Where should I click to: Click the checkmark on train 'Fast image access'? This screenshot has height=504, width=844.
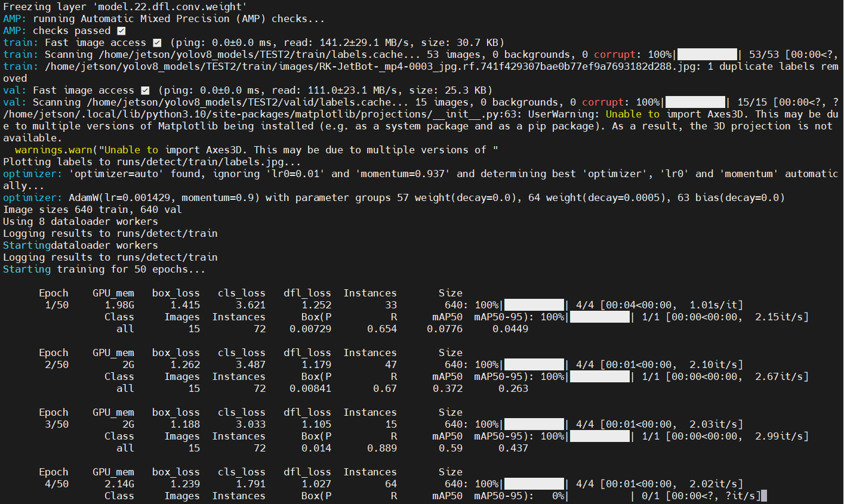(x=157, y=43)
